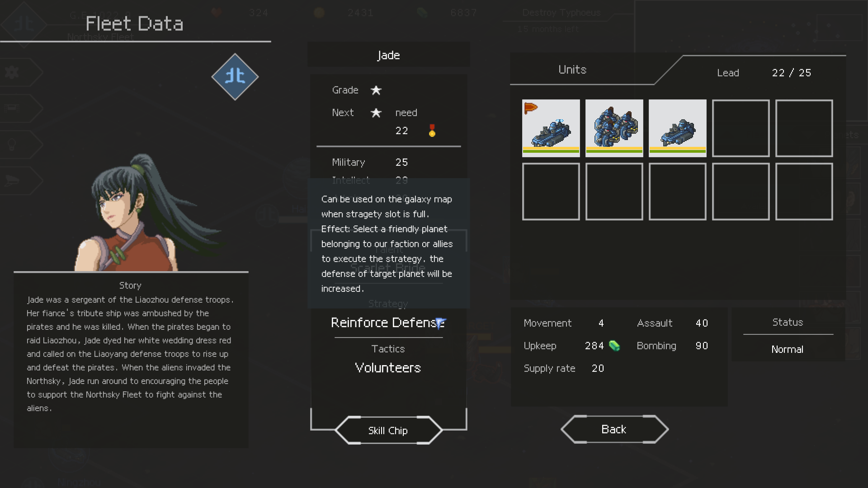Switch to the Units tab
Image resolution: width=868 pixels, height=488 pixels.
coord(572,70)
